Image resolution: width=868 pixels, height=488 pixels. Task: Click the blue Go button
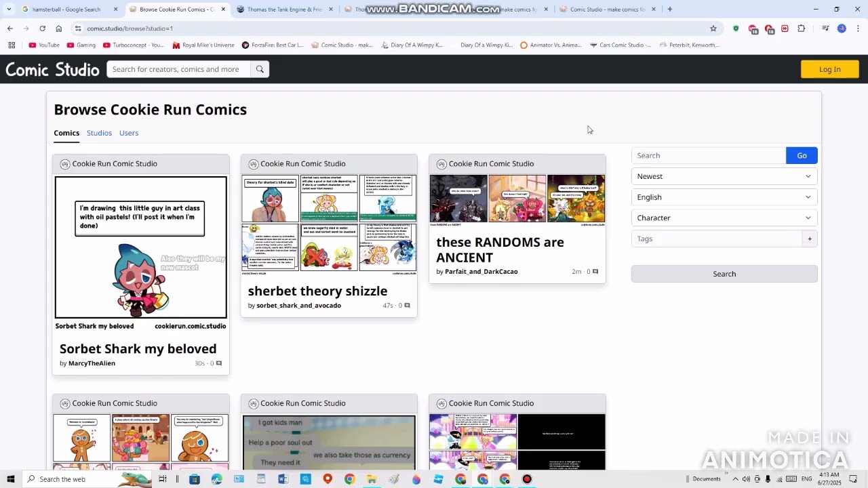coord(802,155)
